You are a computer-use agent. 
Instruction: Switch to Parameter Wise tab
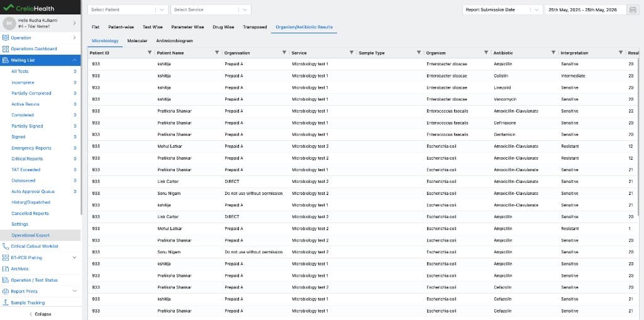(187, 27)
